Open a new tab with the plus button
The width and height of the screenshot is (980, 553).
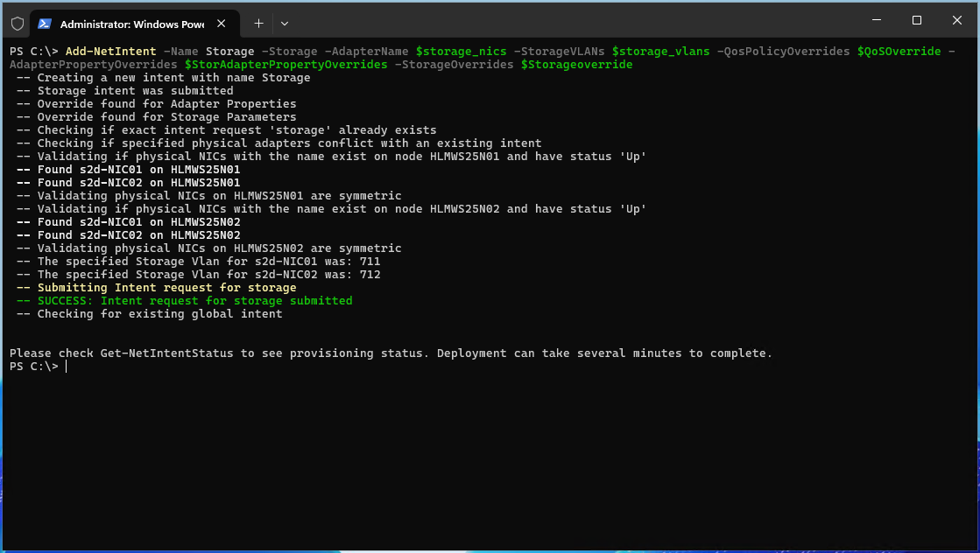tap(258, 24)
